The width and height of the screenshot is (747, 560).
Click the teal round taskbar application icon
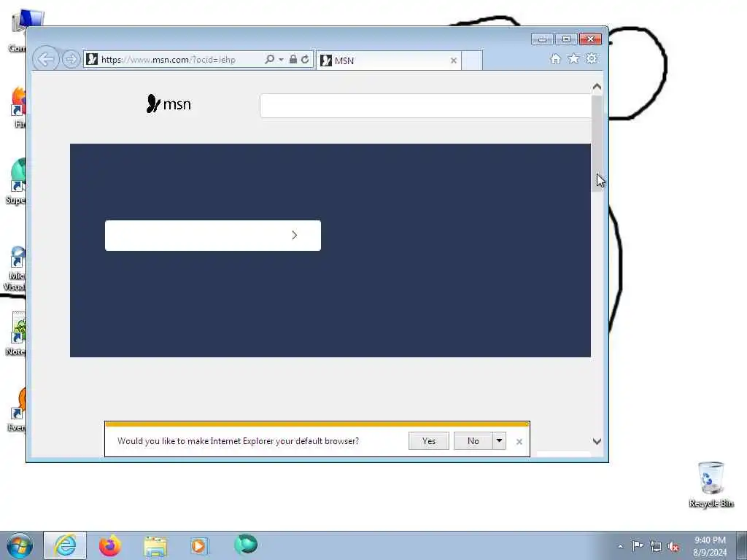tap(246, 544)
